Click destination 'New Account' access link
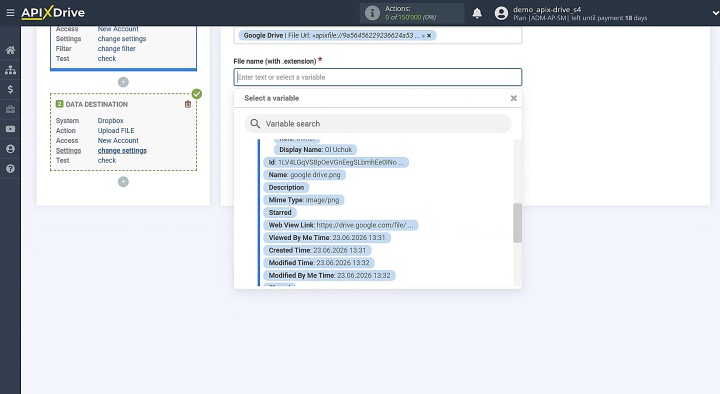 click(x=118, y=141)
